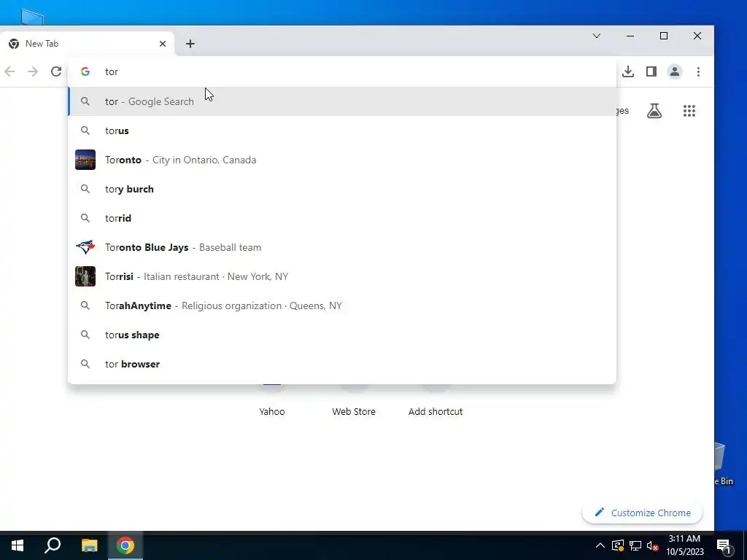
Task: Maximize the Chrome window
Action: click(x=664, y=36)
